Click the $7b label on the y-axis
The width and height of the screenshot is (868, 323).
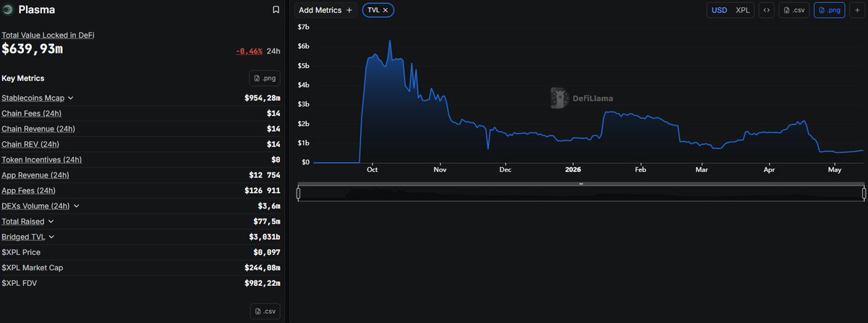coord(304,27)
